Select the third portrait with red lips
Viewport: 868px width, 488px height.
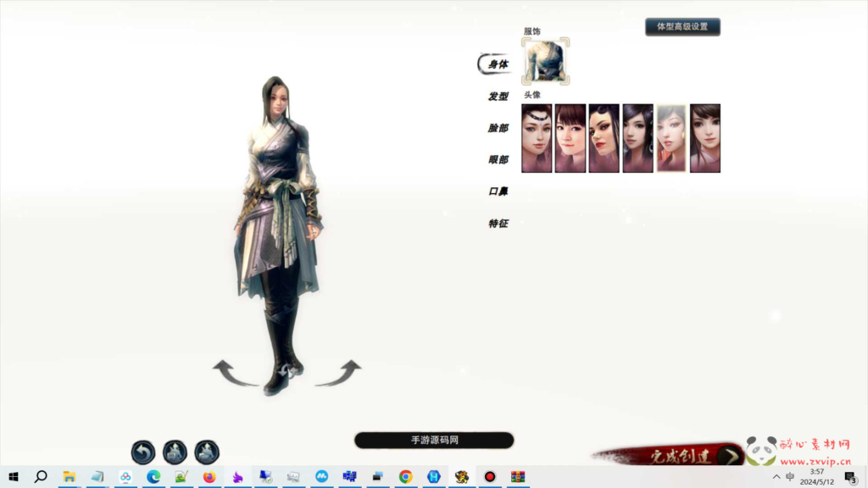coord(604,138)
